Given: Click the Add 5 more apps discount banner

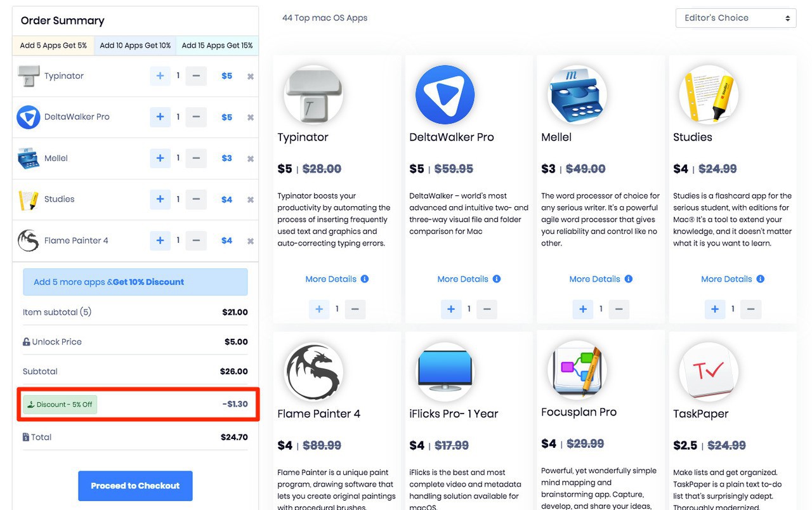Looking at the screenshot, I should 135,282.
